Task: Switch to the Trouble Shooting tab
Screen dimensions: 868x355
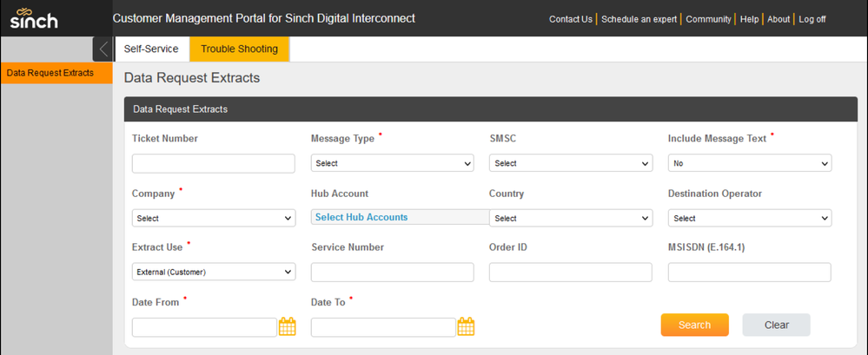Action: 239,49
